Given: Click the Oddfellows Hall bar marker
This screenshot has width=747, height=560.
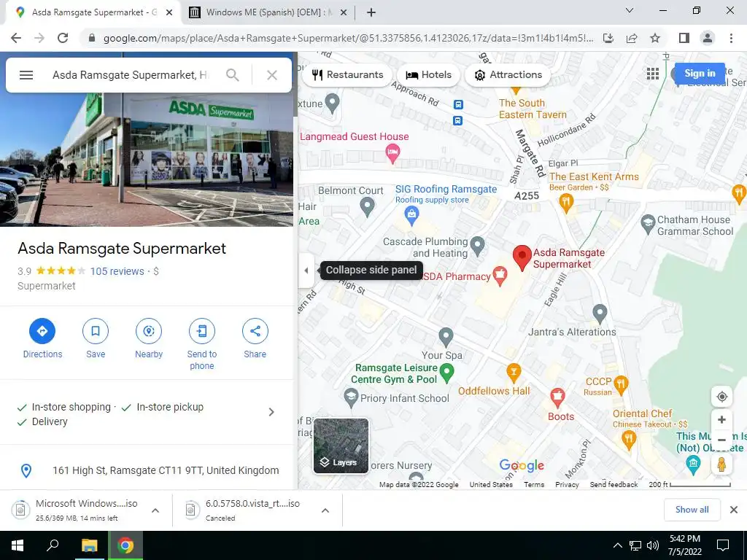Looking at the screenshot, I should (514, 373).
